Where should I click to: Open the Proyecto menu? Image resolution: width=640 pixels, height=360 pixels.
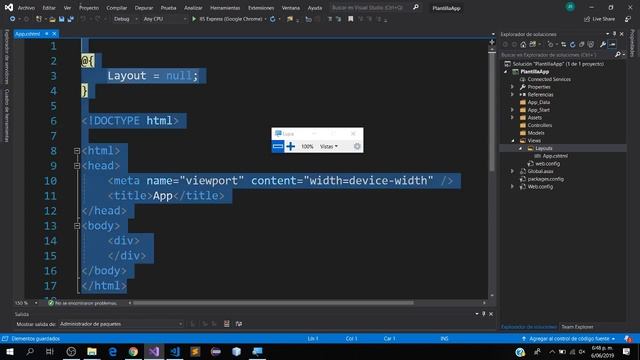tap(89, 8)
